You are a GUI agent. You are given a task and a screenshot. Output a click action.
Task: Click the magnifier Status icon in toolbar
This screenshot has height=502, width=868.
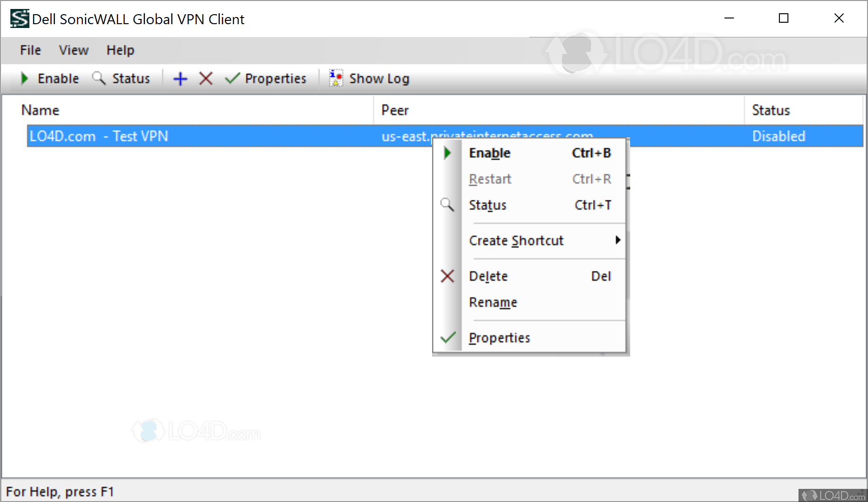(x=99, y=78)
